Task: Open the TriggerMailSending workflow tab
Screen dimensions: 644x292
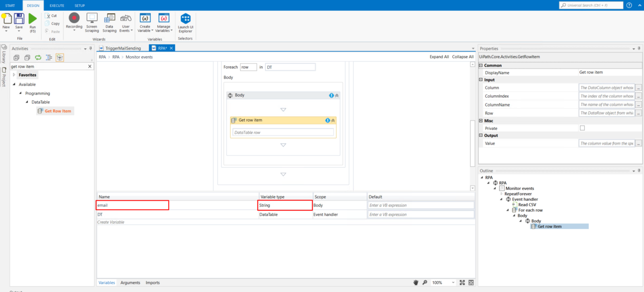Action: [123, 48]
